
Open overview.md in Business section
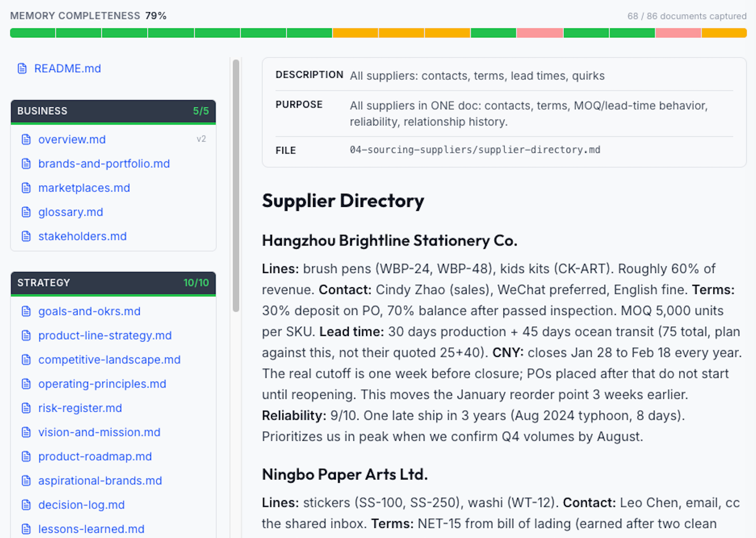pos(72,140)
